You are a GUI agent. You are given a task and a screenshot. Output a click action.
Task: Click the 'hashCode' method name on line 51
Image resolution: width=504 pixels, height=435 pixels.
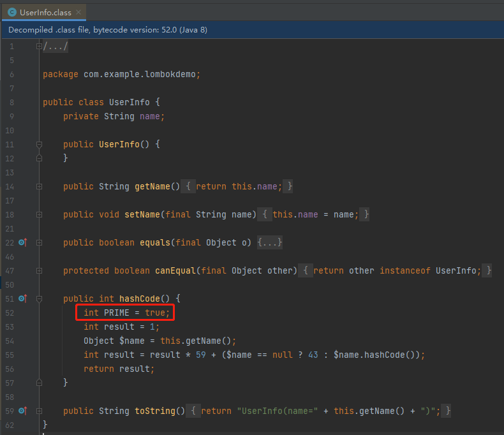coord(140,299)
